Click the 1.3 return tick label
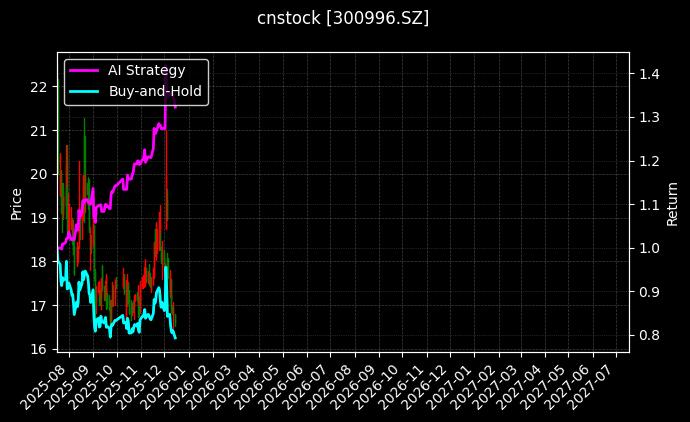This screenshot has height=422, width=690. (x=650, y=117)
